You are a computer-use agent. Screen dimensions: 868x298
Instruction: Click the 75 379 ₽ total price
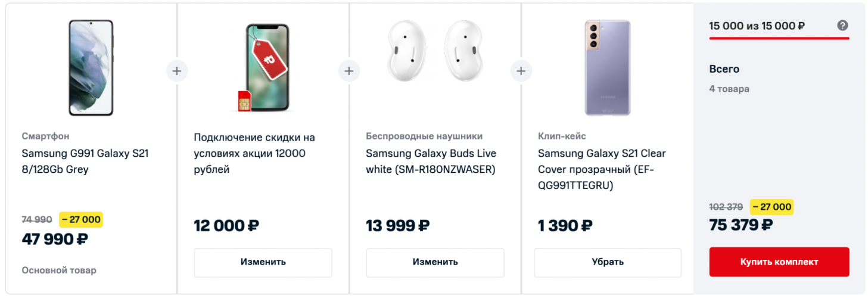pos(741,225)
